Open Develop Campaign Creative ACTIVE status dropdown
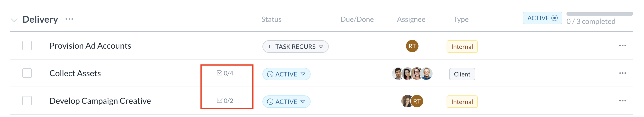The image size is (644, 117). click(286, 102)
